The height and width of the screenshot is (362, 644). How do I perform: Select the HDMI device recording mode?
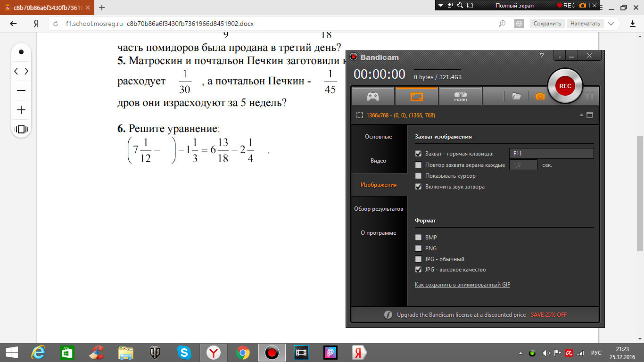point(460,96)
